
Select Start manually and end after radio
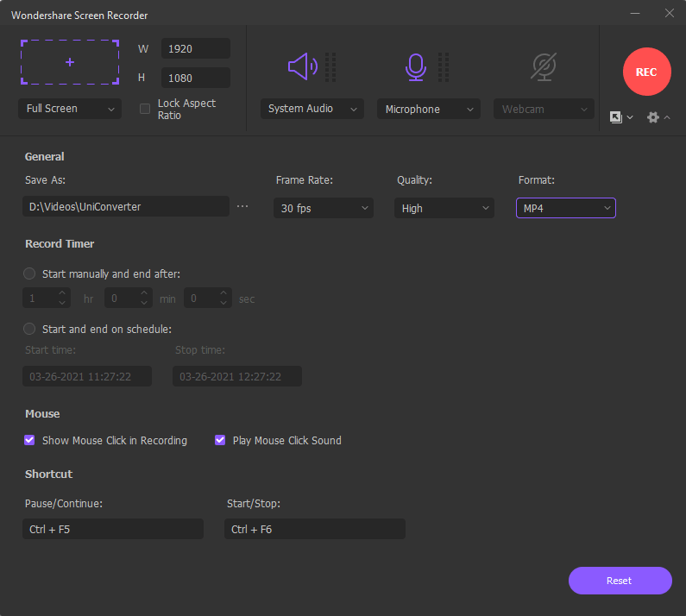coord(29,273)
